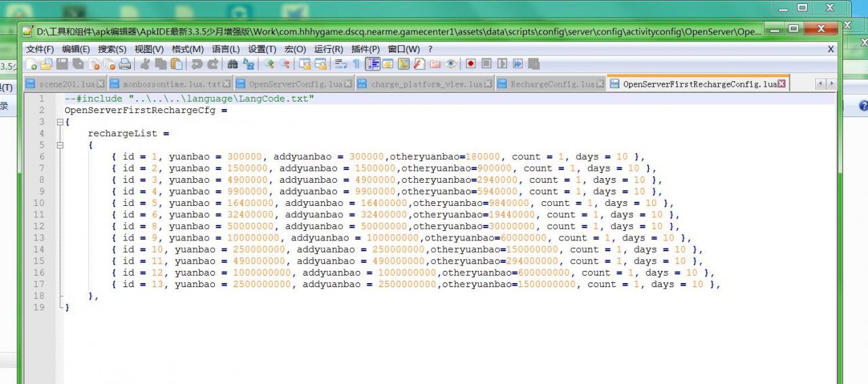Switch to scene201.lua tab
The image size is (868, 384).
[66, 84]
